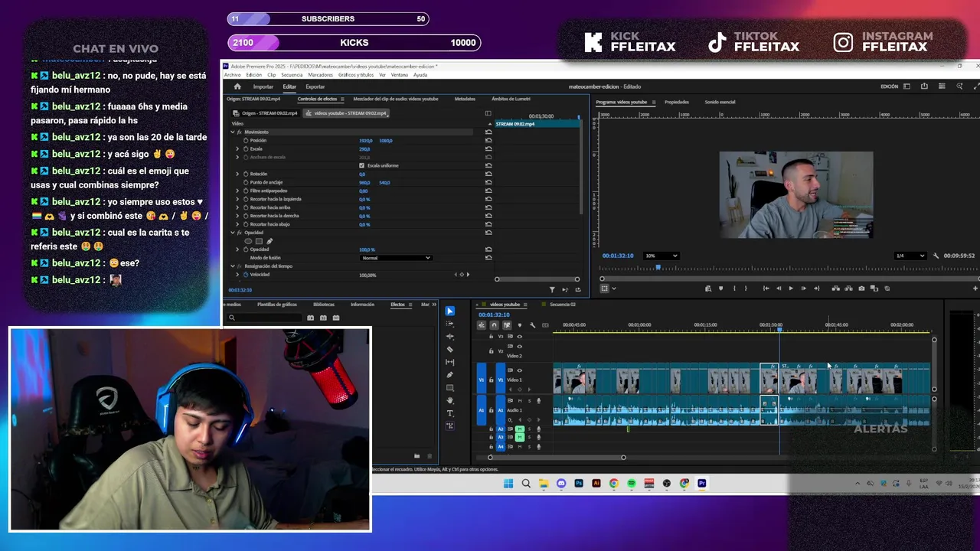
Task: Open the 10% zoom level dropdown
Action: pyautogui.click(x=661, y=256)
